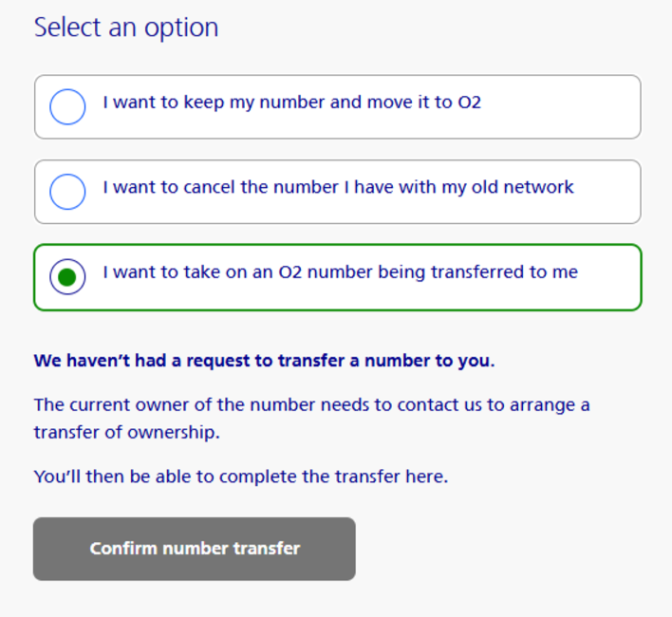Click the bold 'We haven't had a request' message
The height and width of the screenshot is (617, 672).
(264, 361)
